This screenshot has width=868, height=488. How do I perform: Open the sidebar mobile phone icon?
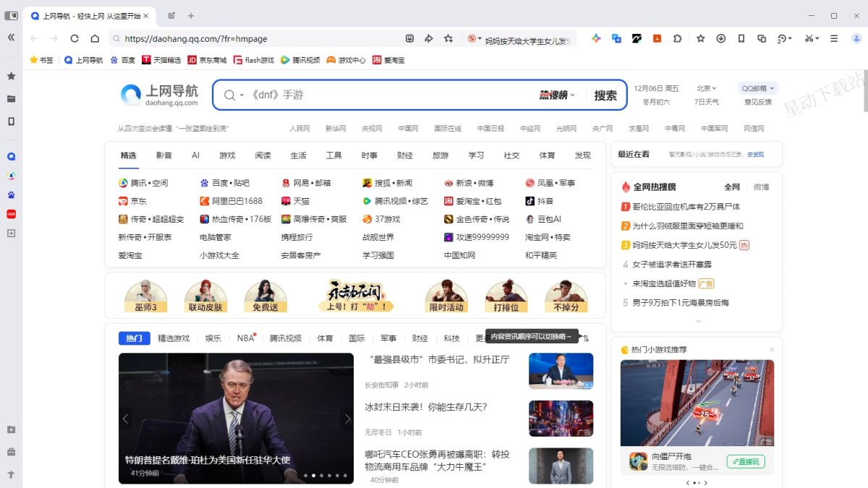point(11,121)
